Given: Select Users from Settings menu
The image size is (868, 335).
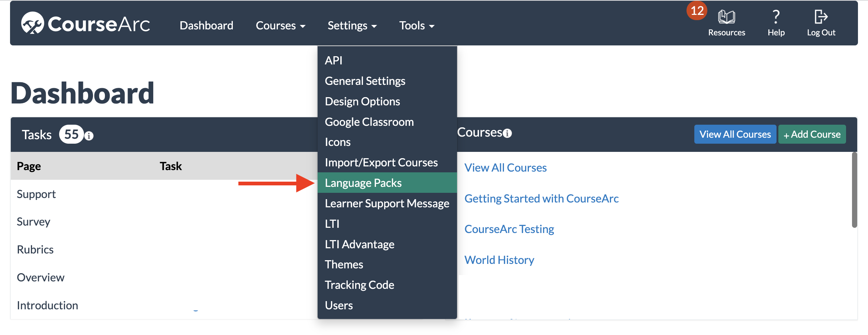Looking at the screenshot, I should click(x=387, y=305).
